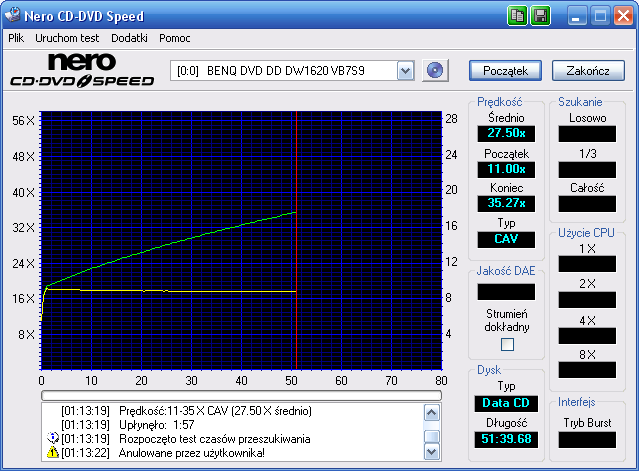The image size is (639, 471).
Task: Click the green copy icon in title bar
Action: (x=517, y=16)
